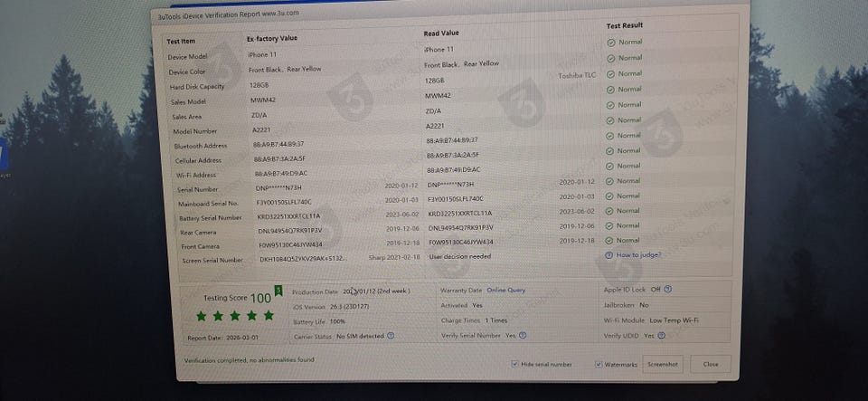868x401 pixels.
Task: Select the read value front camera serial F0W95130C46JYW434
Action: [461, 242]
